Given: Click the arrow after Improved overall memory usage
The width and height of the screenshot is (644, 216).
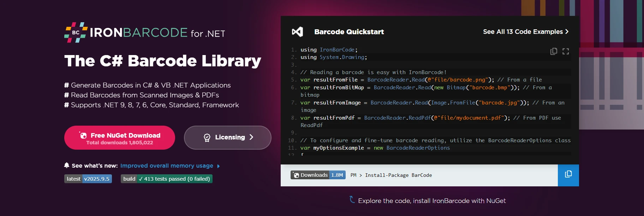Looking at the screenshot, I should [x=218, y=166].
